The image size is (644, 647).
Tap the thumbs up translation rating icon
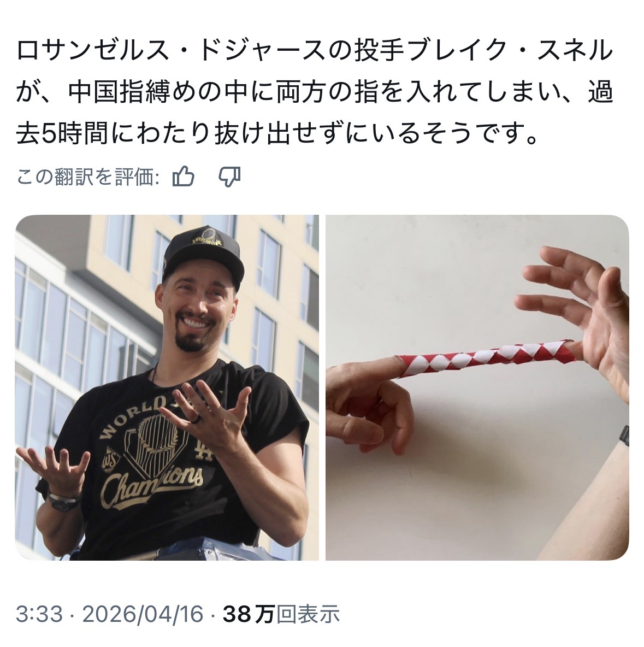183,177
